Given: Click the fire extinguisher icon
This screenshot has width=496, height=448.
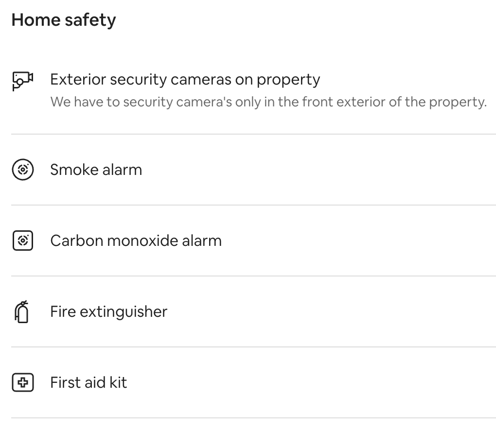Looking at the screenshot, I should coord(22,311).
